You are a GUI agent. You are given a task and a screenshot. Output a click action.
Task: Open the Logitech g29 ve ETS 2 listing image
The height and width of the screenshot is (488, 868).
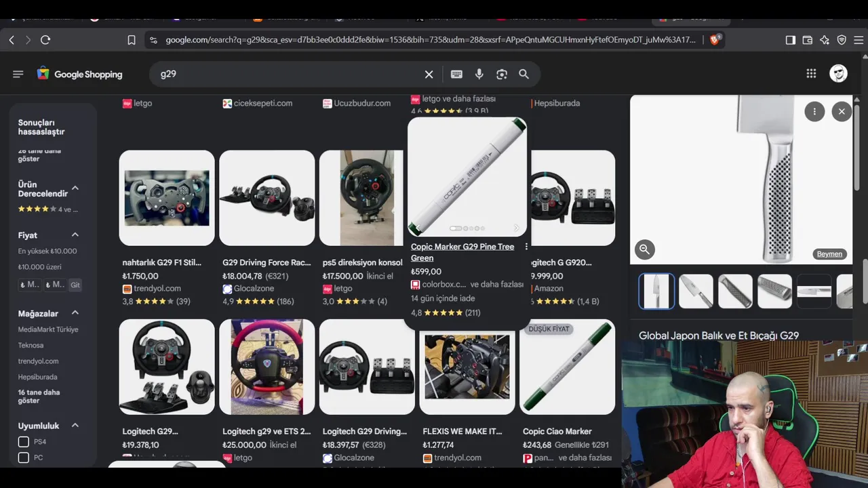pyautogui.click(x=267, y=367)
